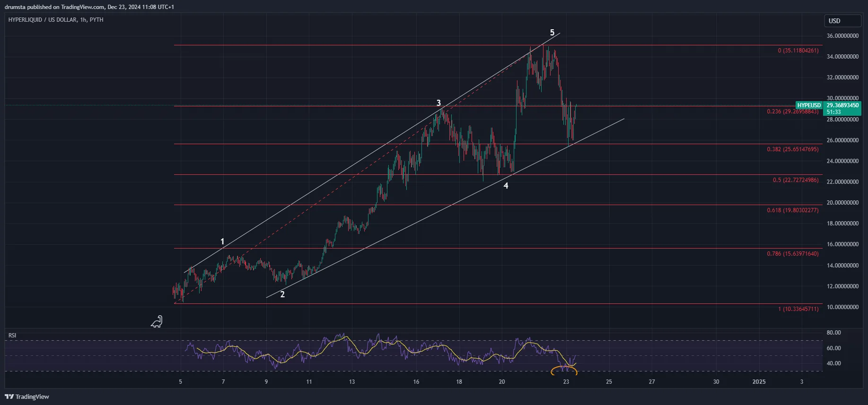The image size is (868, 405).
Task: Click the 36.00000000 price axis label
Action: click(x=842, y=36)
